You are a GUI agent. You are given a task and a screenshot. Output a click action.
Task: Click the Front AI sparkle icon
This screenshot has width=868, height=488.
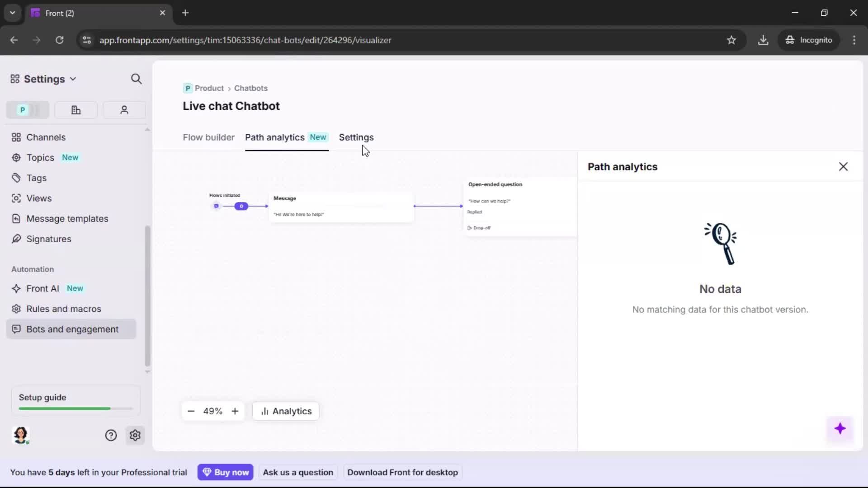[16, 288]
